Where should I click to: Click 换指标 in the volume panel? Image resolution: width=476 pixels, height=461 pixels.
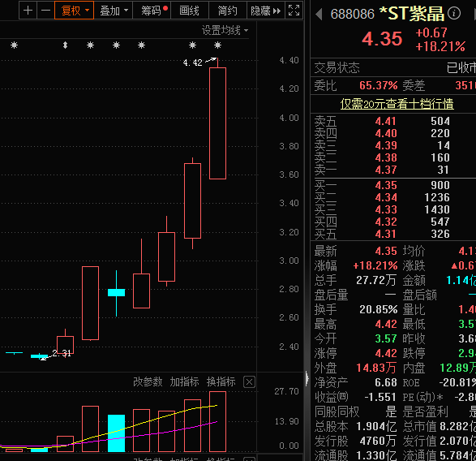coord(221,381)
